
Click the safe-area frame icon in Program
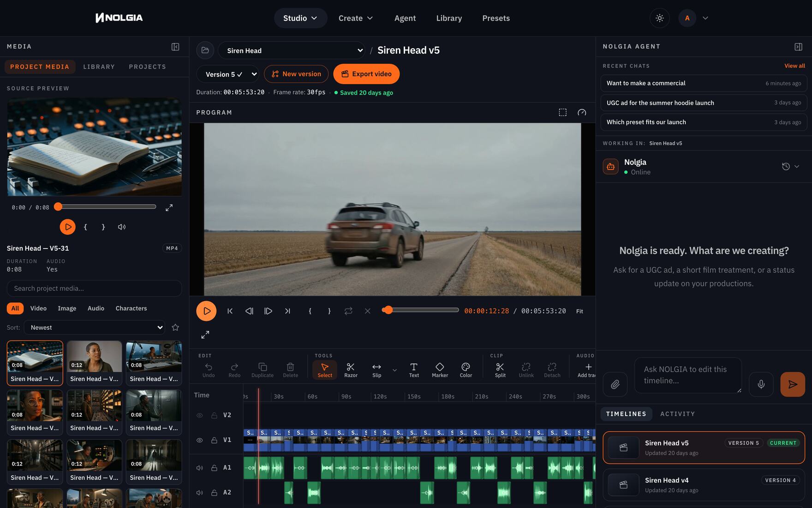pos(563,112)
